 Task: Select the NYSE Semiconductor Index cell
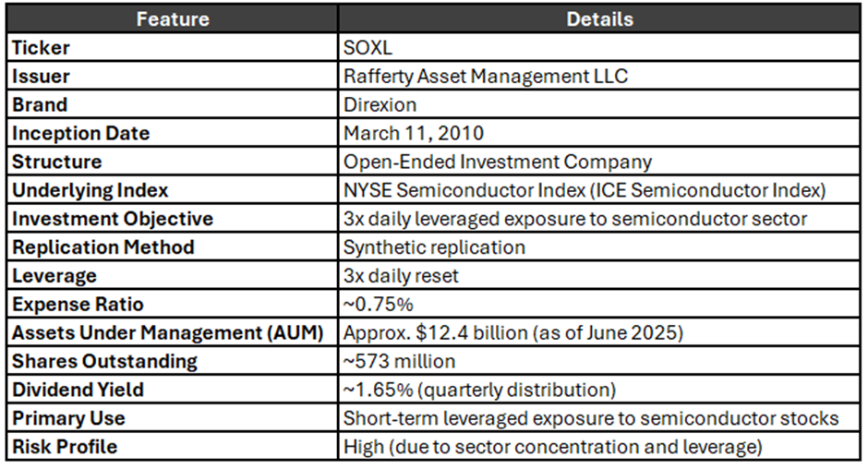(599, 190)
